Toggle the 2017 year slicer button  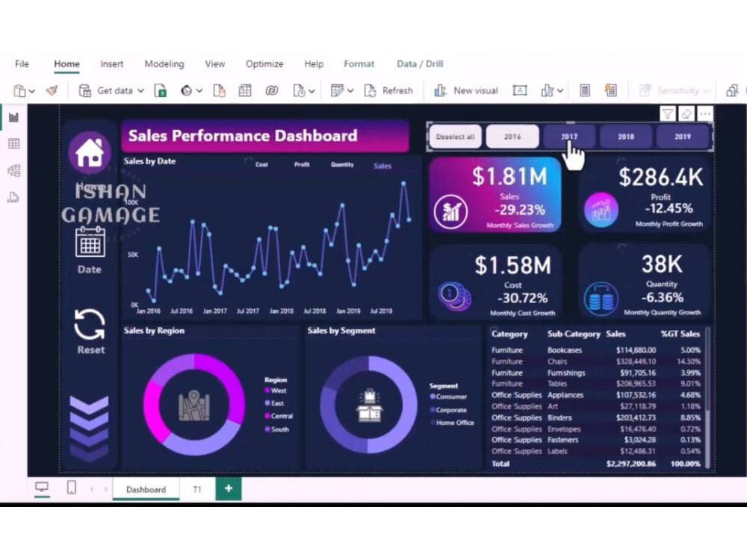pyautogui.click(x=569, y=137)
